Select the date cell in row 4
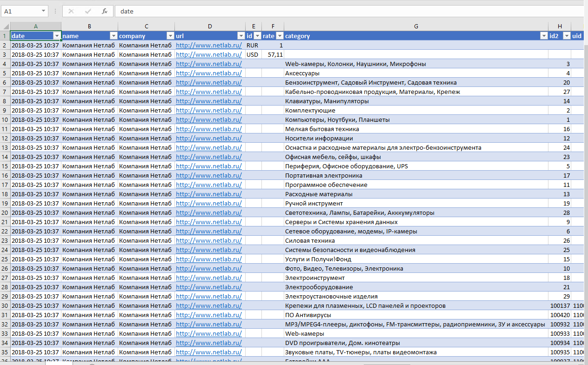Image resolution: width=588 pixels, height=365 pixels. click(x=36, y=64)
